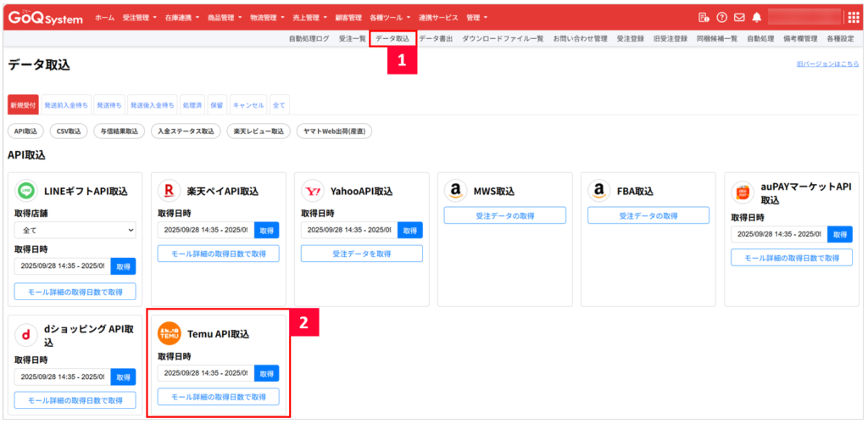Open the apps grid icon
The image size is (868, 424).
point(854,17)
